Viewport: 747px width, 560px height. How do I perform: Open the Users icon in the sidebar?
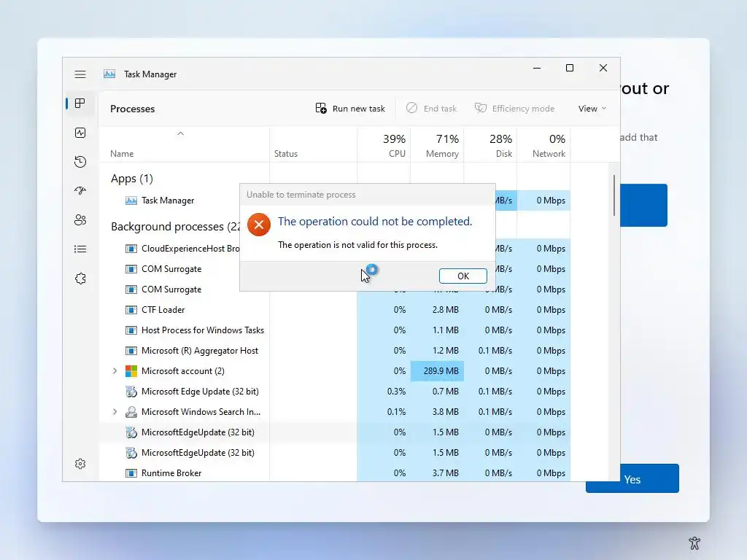click(x=80, y=220)
